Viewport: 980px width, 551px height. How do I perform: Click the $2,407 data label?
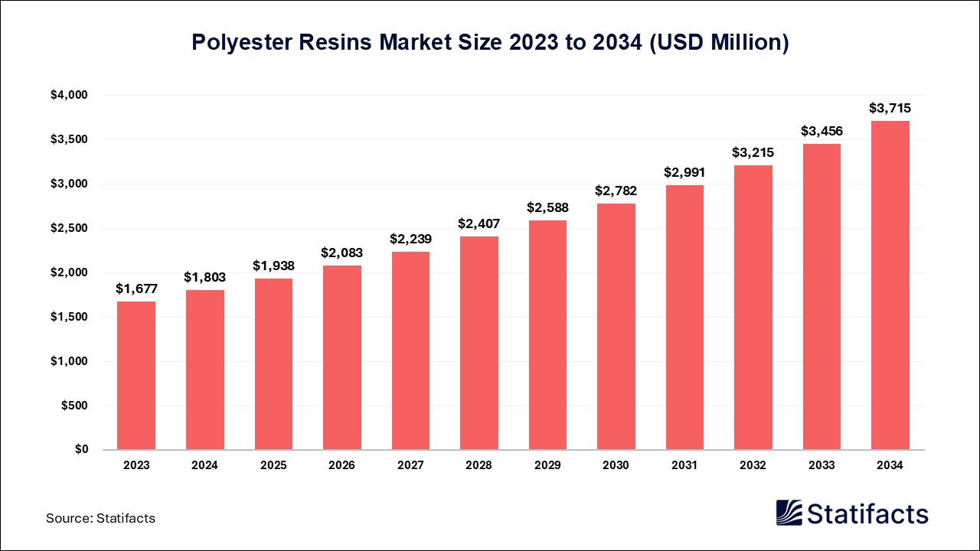click(x=479, y=224)
